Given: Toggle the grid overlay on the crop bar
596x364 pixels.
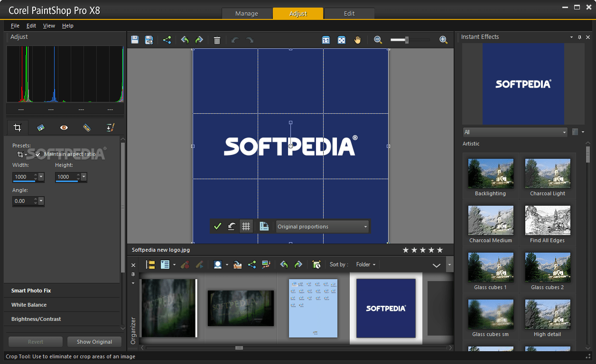Looking at the screenshot, I should 246,226.
